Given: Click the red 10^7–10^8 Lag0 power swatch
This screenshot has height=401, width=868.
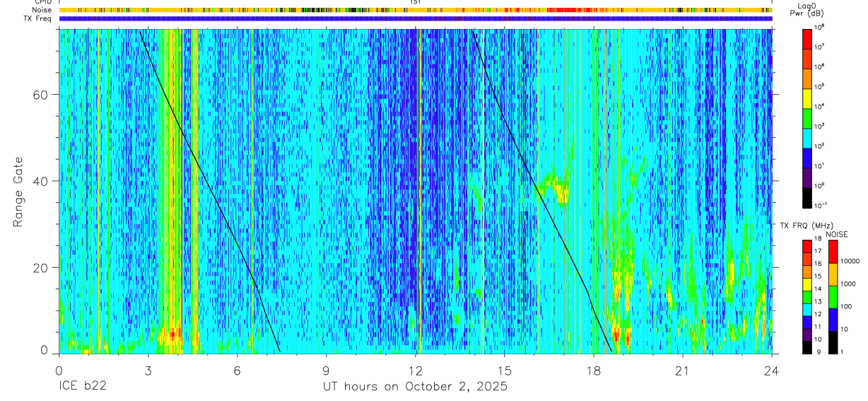Looking at the screenshot, I should click(808, 38).
